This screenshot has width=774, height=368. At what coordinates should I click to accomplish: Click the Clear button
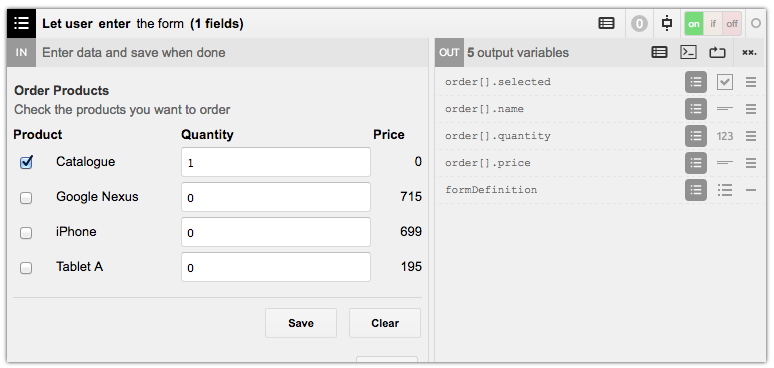pos(385,323)
